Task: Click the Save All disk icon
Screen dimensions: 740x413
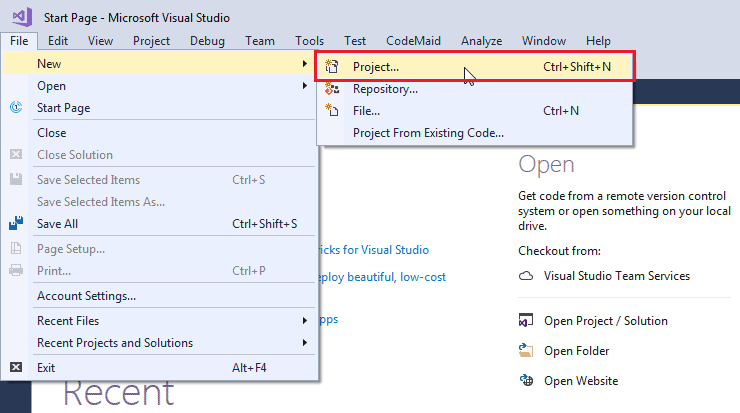Action: tap(16, 224)
